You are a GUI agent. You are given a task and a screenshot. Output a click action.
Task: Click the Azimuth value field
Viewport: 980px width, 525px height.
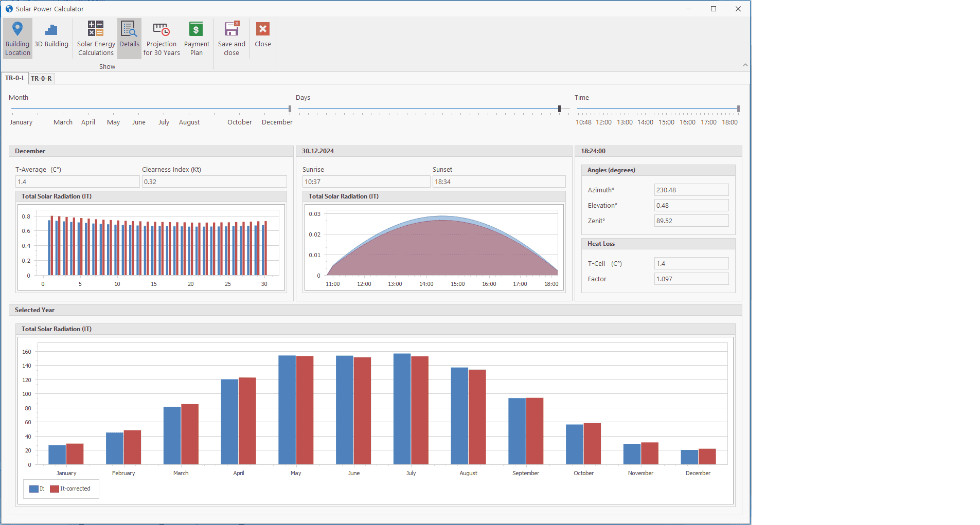[691, 190]
